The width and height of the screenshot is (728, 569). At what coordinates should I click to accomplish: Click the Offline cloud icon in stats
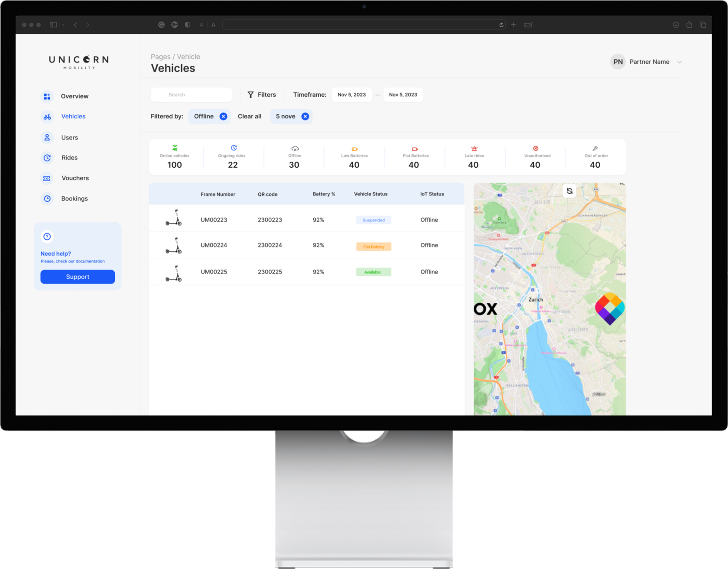tap(295, 149)
